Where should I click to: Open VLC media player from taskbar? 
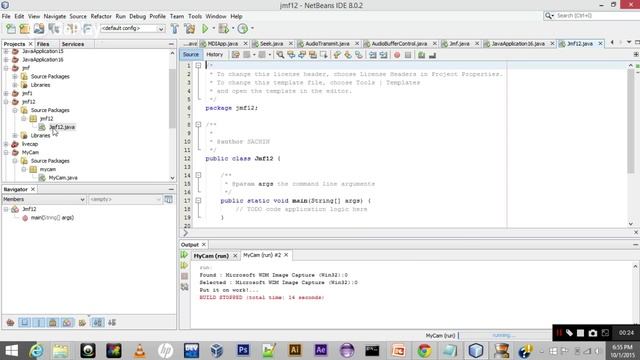click(x=140, y=350)
